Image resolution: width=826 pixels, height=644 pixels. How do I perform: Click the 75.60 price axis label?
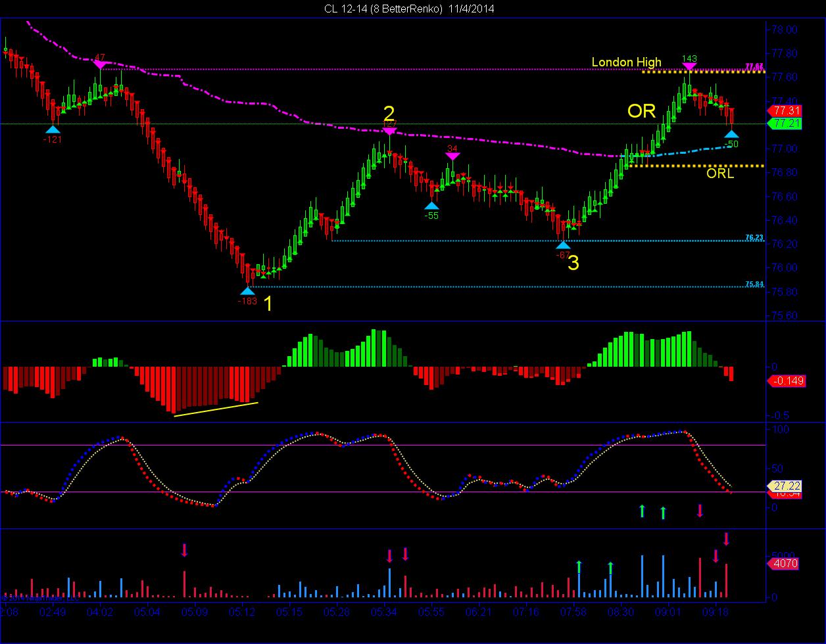pyautogui.click(x=786, y=316)
